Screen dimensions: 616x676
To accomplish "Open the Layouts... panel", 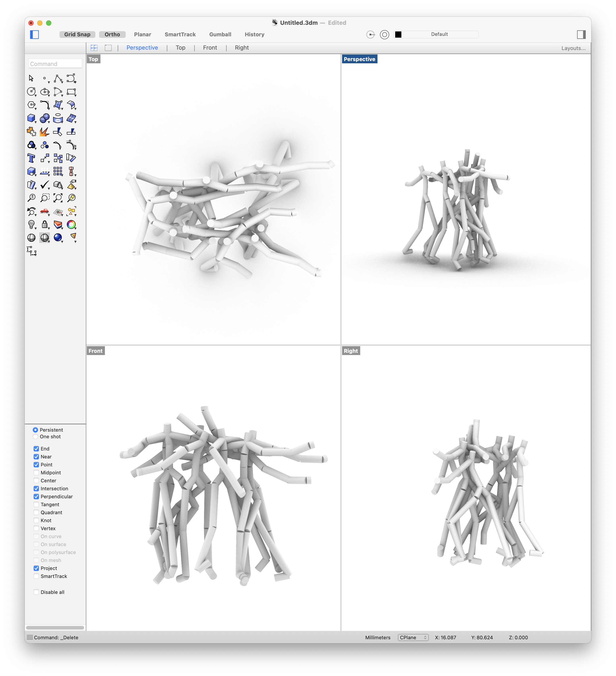I will pos(574,48).
